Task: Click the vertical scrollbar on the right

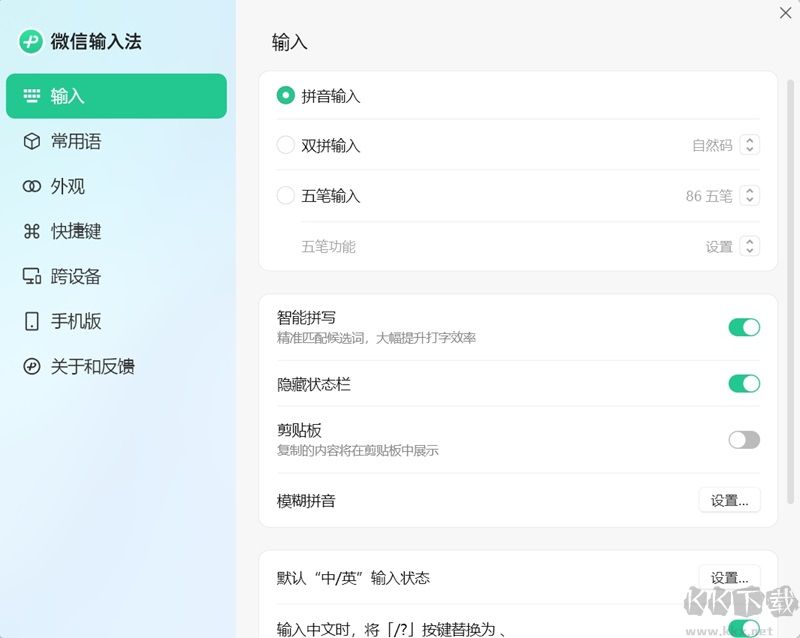Action: click(x=790, y=291)
